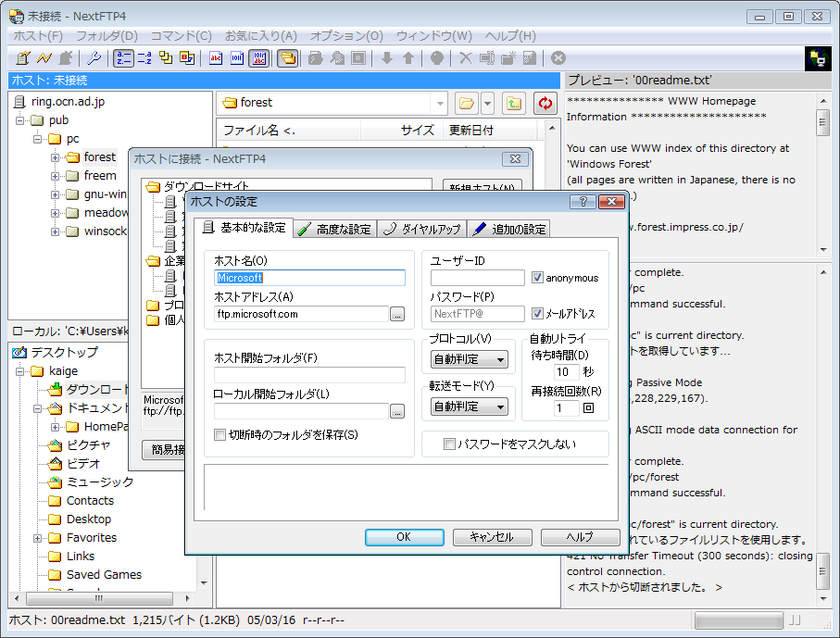Refresh host file list red arrows icon
Viewport: 840px width, 638px height.
pos(545,103)
